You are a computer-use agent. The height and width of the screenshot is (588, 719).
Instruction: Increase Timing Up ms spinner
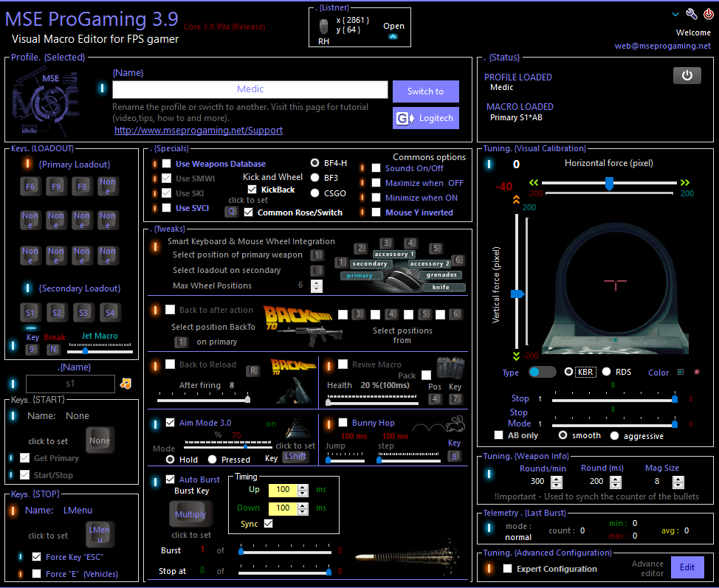click(303, 487)
